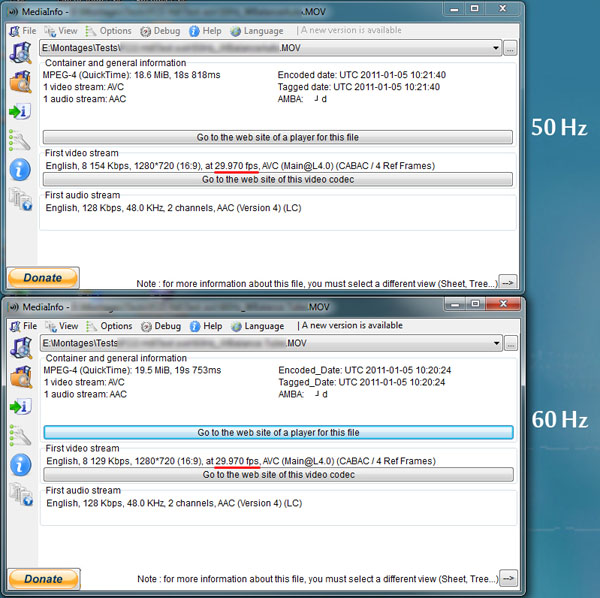Screen dimensions: 600x598
Task: Open File menu in top MediaInfo window
Action: (x=23, y=31)
